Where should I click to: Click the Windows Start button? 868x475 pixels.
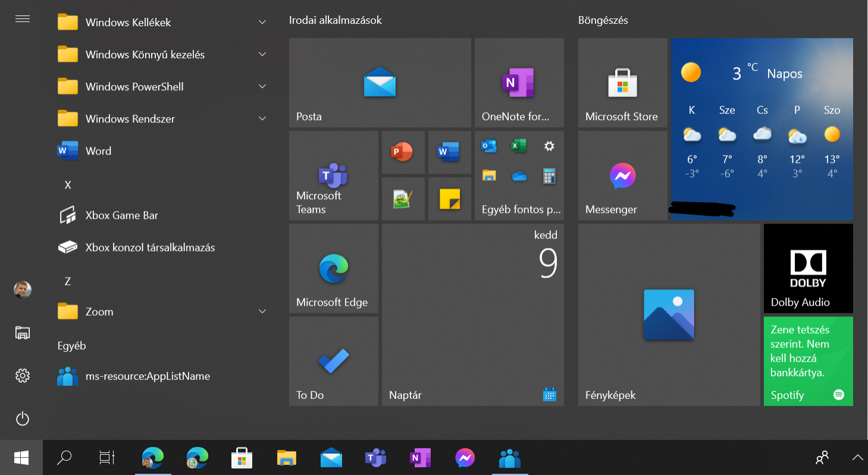point(22,458)
